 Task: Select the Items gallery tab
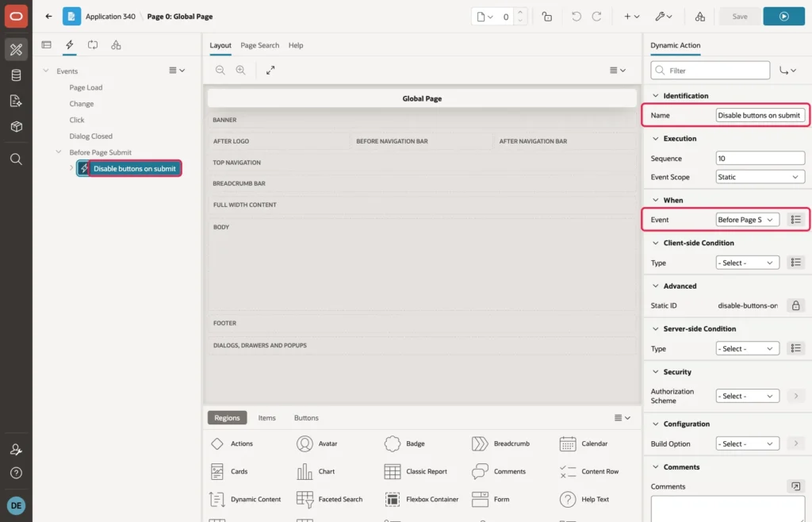click(266, 417)
